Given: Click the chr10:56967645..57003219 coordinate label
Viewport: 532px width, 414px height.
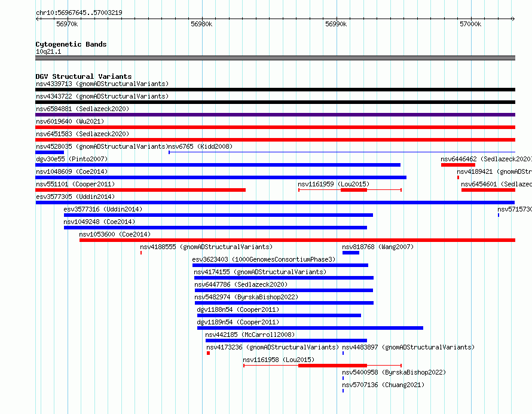Looking at the screenshot, I should (x=79, y=13).
